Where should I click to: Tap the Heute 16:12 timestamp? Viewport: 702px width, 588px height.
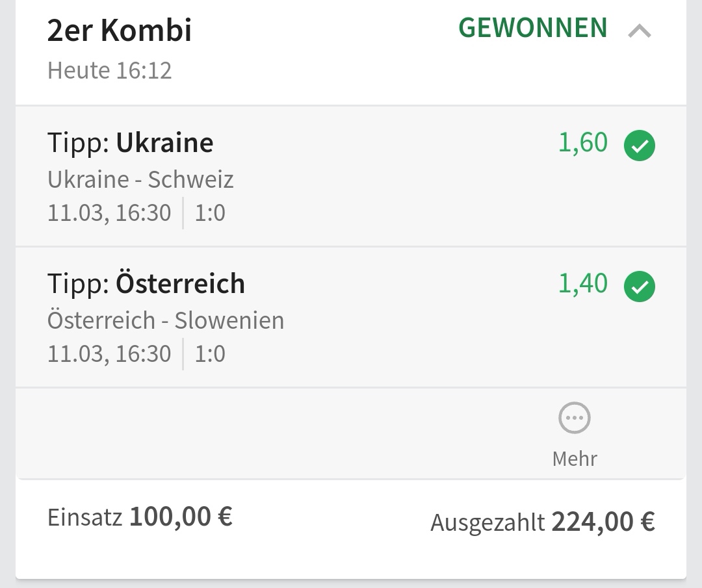[x=109, y=70]
